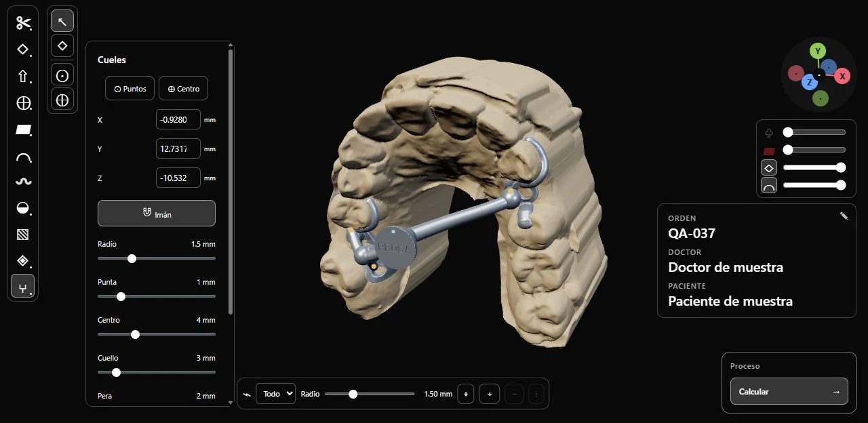Image resolution: width=868 pixels, height=423 pixels.
Task: Adjust the bottom bar Radio slider
Action: click(370, 394)
